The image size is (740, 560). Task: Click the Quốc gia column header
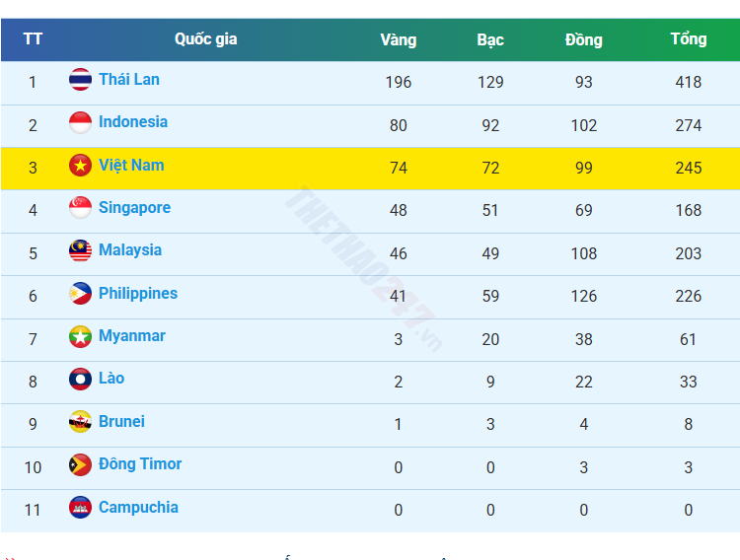(x=206, y=39)
